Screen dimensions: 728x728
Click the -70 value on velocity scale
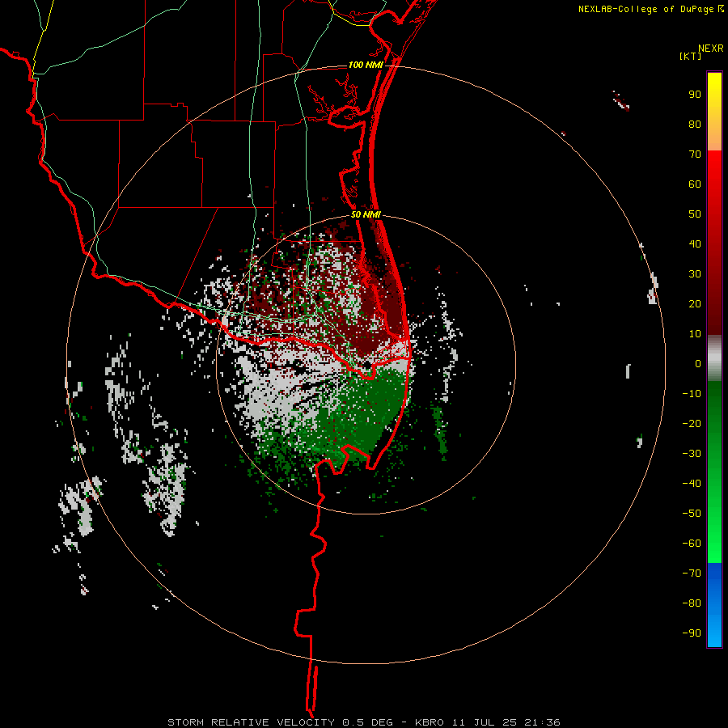click(692, 574)
